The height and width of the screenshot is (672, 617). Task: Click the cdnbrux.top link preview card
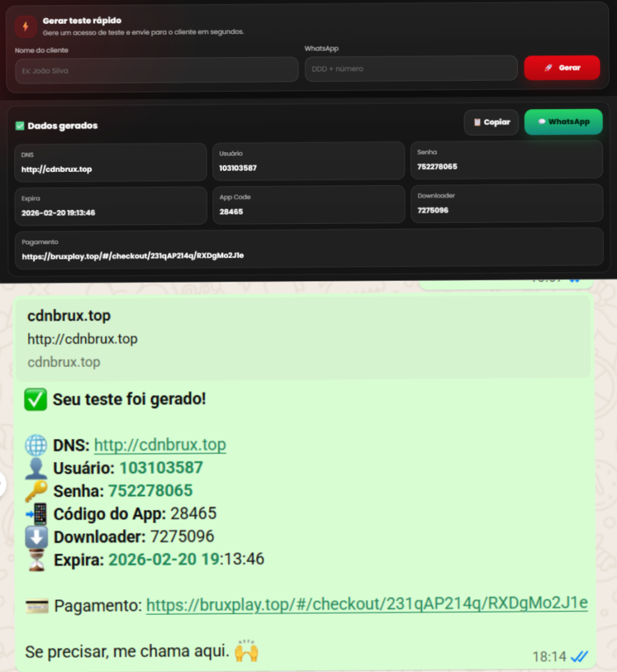(303, 338)
